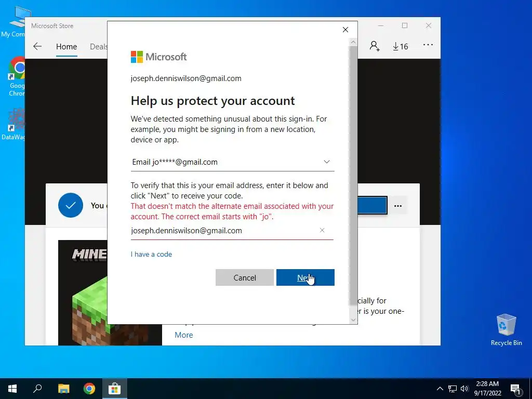The height and width of the screenshot is (399, 532).
Task: Select the Deals tab in Microsoft Store
Action: click(x=98, y=46)
